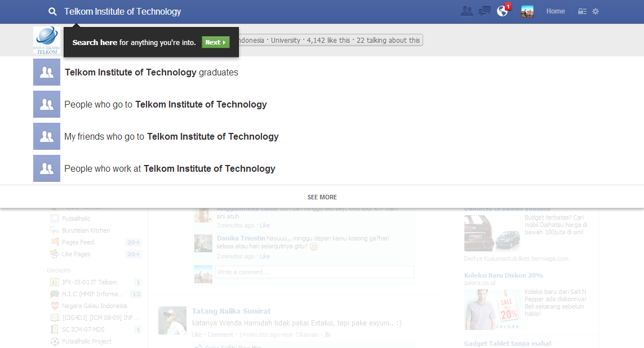Open Danika Trientin commenter name

coord(241,238)
